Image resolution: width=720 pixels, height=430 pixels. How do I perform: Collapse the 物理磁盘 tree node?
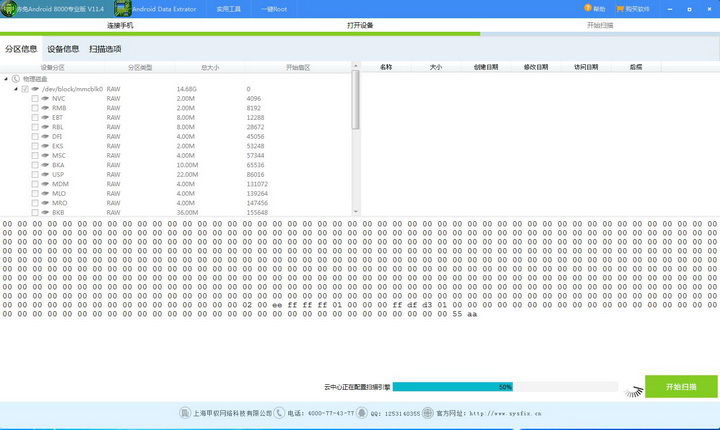point(6,79)
